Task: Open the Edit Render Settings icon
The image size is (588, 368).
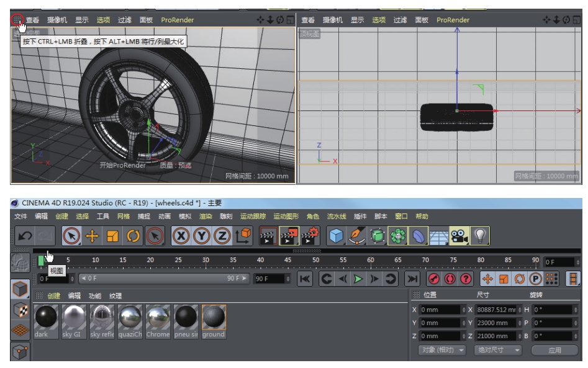Action: [309, 236]
